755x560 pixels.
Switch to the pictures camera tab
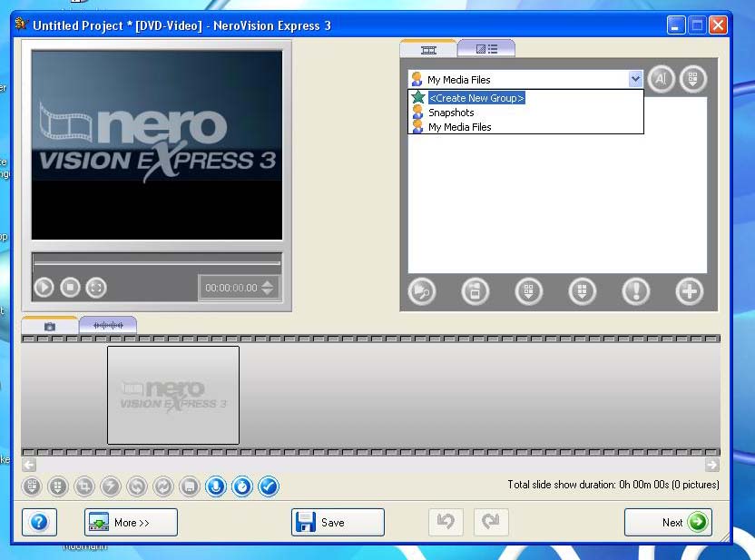[x=50, y=326]
